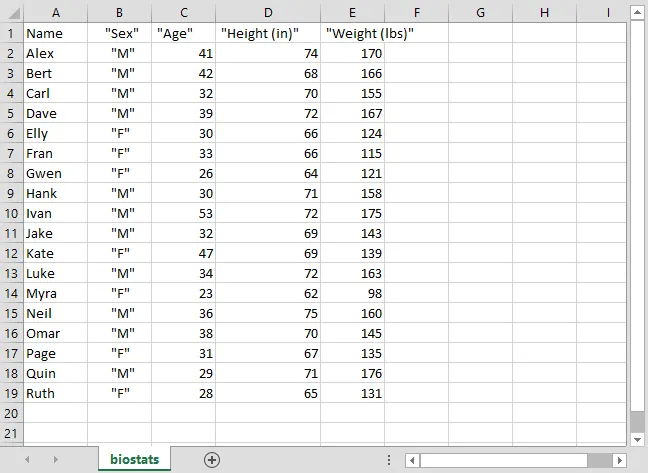Image resolution: width=648 pixels, height=473 pixels.
Task: Go to previous sheet with the left arrow
Action: click(27, 459)
